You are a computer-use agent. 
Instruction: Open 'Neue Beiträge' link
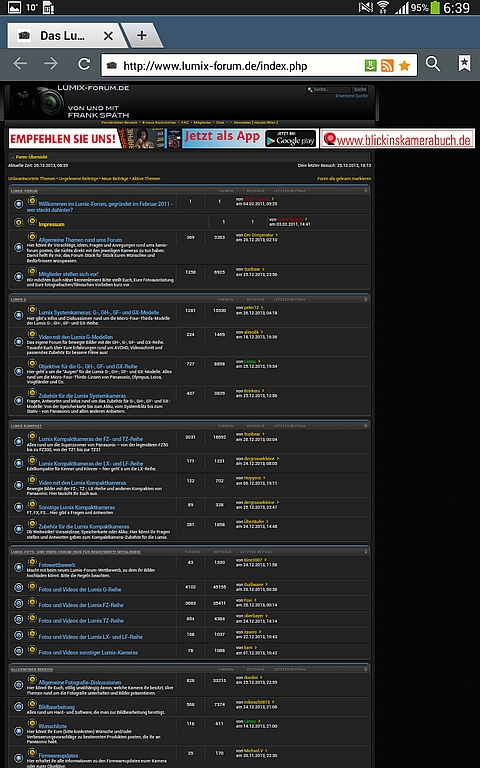(x=115, y=179)
